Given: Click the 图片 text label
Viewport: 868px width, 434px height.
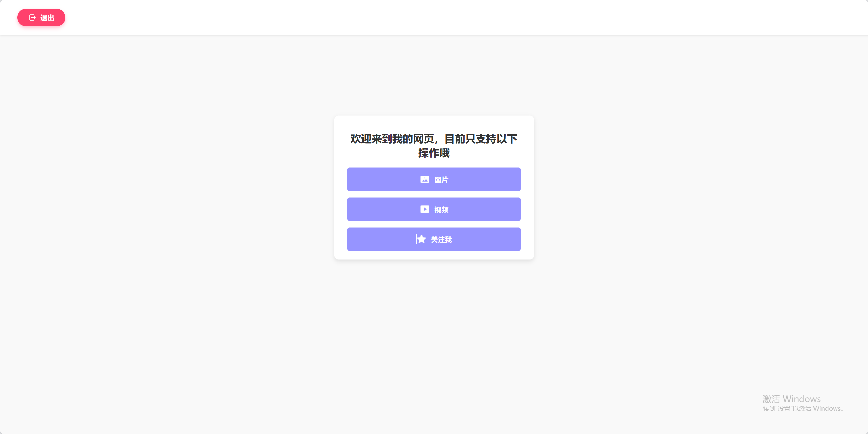Looking at the screenshot, I should [441, 180].
